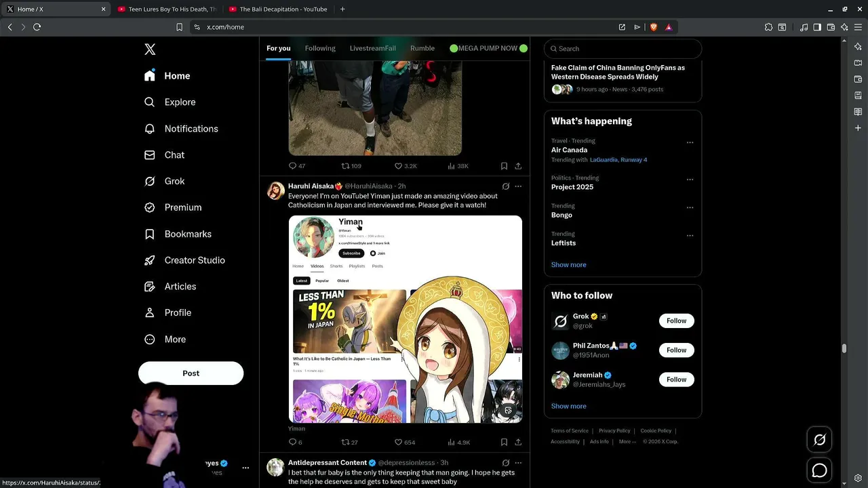This screenshot has height=488, width=868.
Task: Reply to Haruhi Aisaka's post with 6 replies
Action: coord(296,443)
